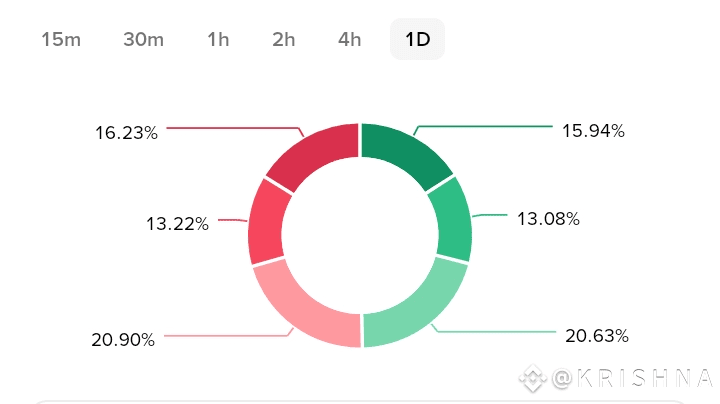Click the 20.90% percentage label

click(121, 340)
